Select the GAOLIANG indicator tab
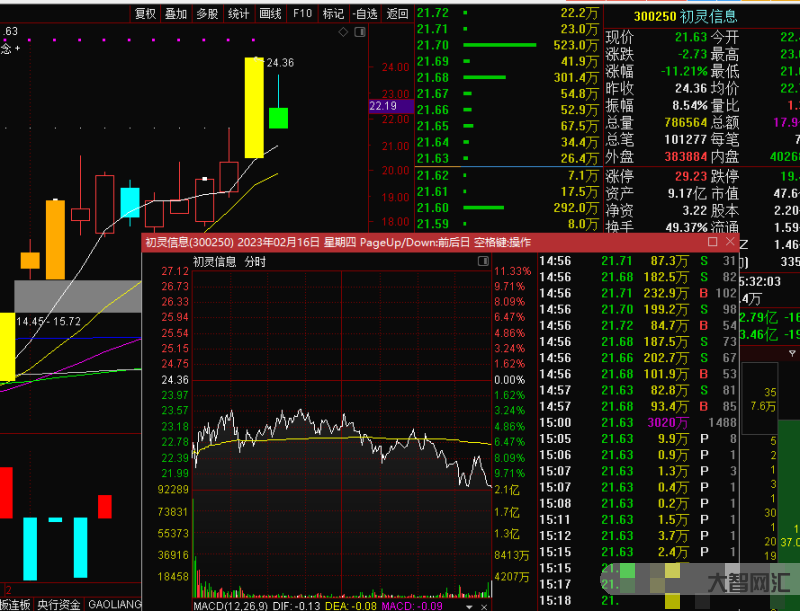The height and width of the screenshot is (611, 800). 115,604
